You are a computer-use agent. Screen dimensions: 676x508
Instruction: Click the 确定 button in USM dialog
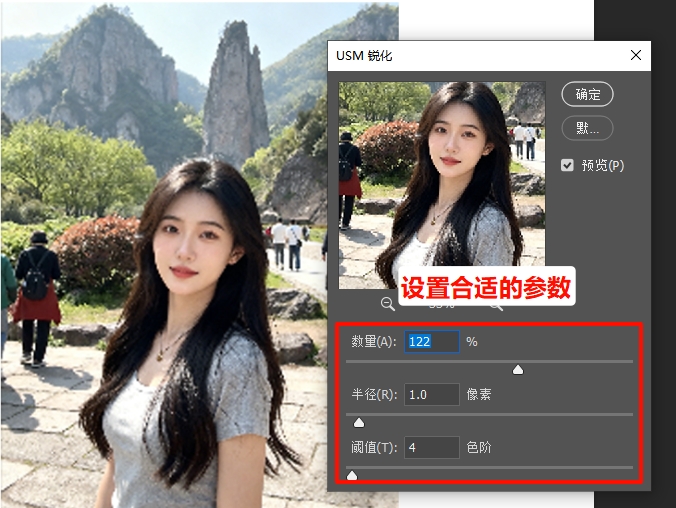point(587,94)
